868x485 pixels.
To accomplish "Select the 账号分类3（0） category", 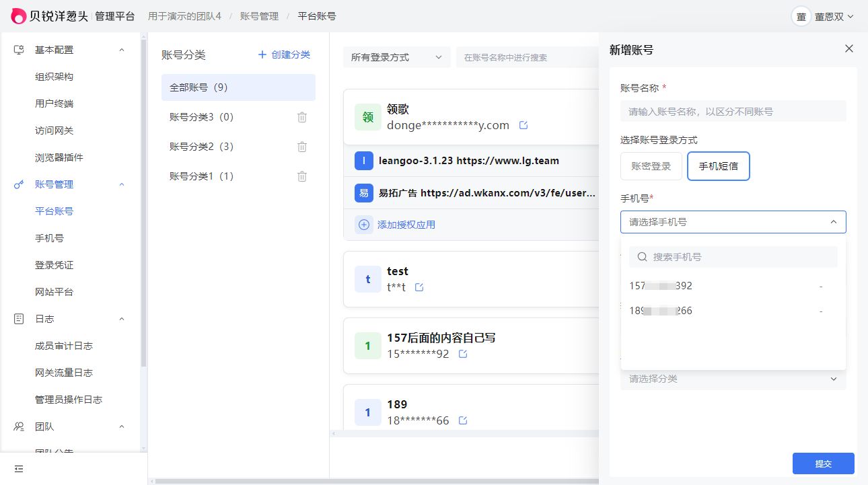I will (x=238, y=117).
